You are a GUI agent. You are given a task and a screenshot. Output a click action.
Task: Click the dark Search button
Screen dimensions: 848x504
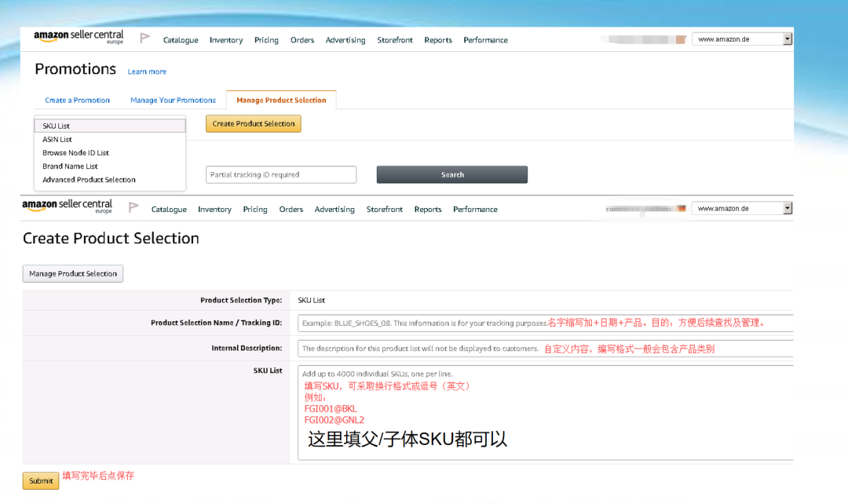click(451, 175)
